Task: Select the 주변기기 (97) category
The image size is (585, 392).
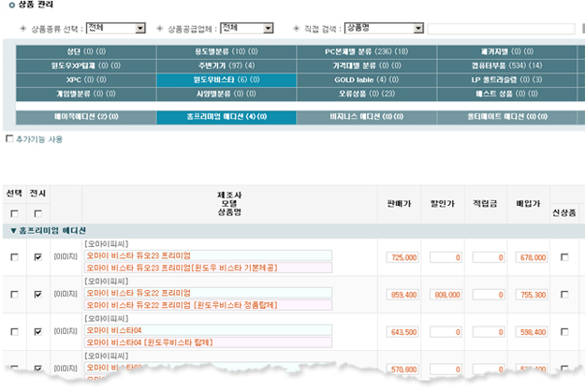Action: point(226,66)
